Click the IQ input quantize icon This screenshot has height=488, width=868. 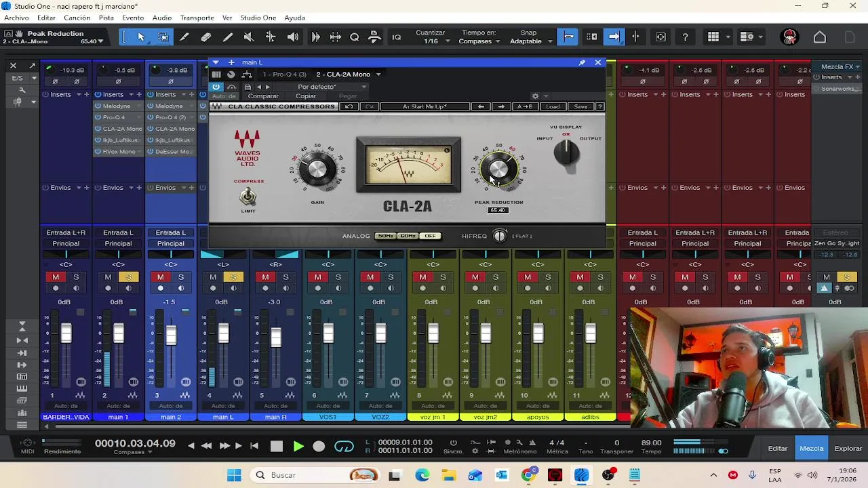point(397,37)
